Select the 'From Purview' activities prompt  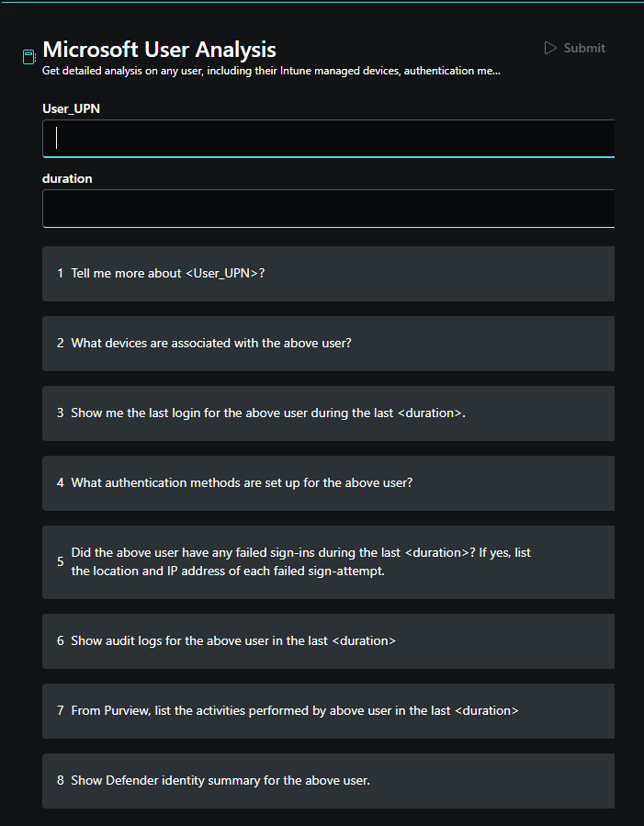click(329, 711)
